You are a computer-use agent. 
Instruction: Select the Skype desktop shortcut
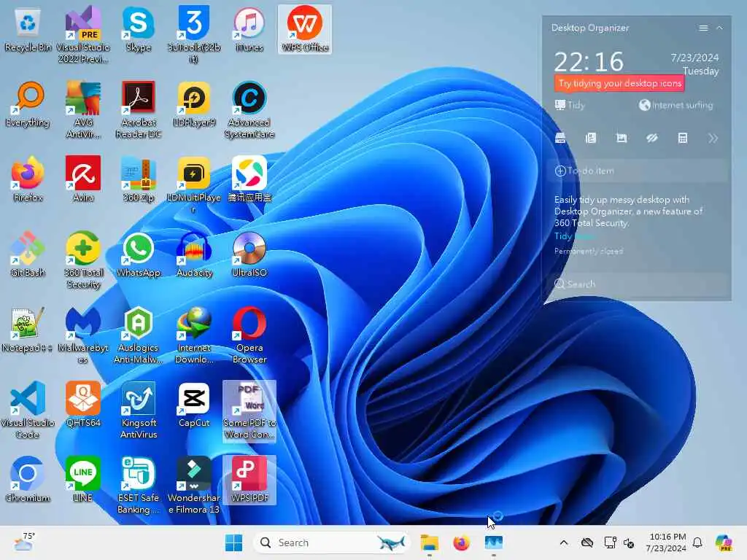click(x=138, y=29)
